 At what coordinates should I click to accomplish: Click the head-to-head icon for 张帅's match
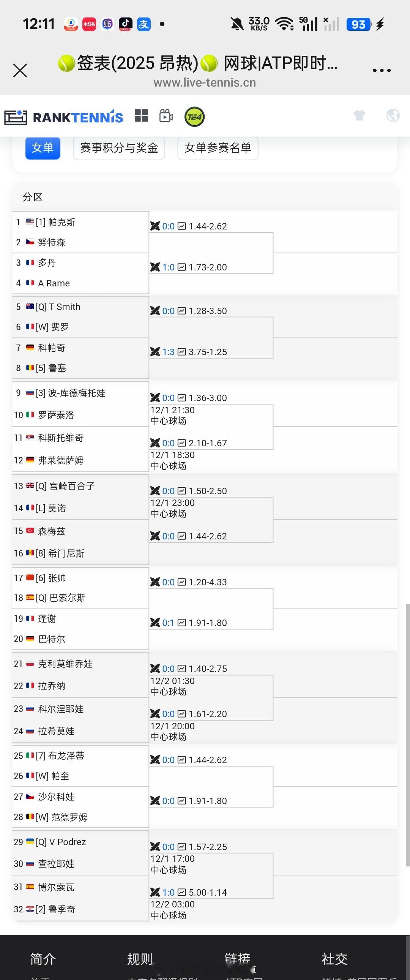click(x=156, y=582)
